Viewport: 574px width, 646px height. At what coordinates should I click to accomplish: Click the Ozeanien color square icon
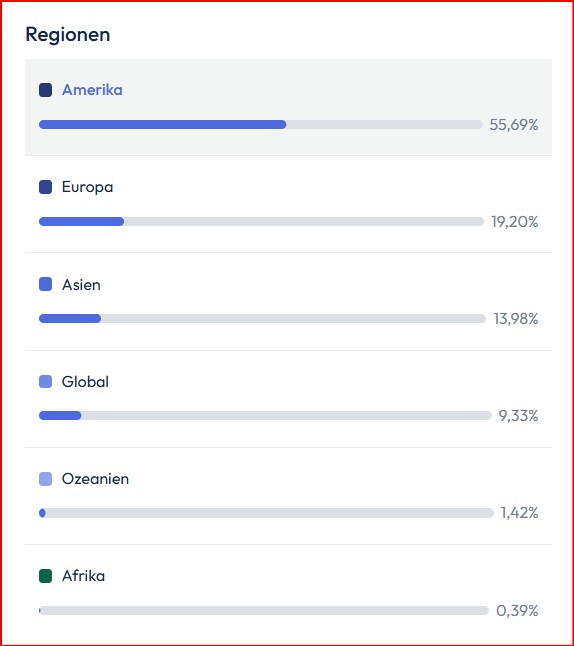pyautogui.click(x=45, y=479)
